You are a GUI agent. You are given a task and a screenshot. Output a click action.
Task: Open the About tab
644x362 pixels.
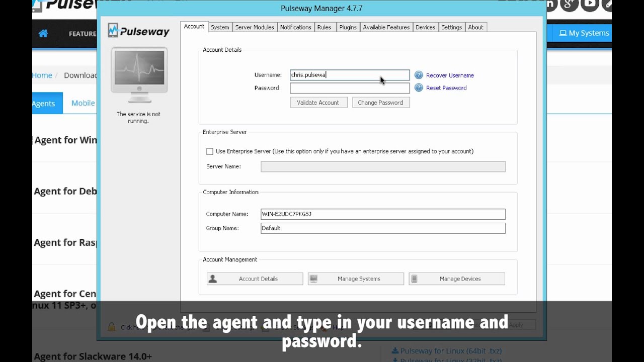point(475,27)
